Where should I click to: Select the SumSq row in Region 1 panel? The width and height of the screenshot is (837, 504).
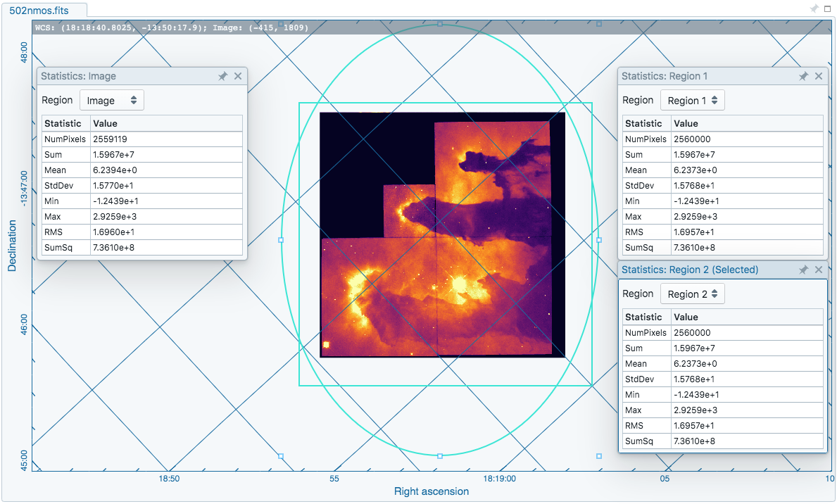723,247
